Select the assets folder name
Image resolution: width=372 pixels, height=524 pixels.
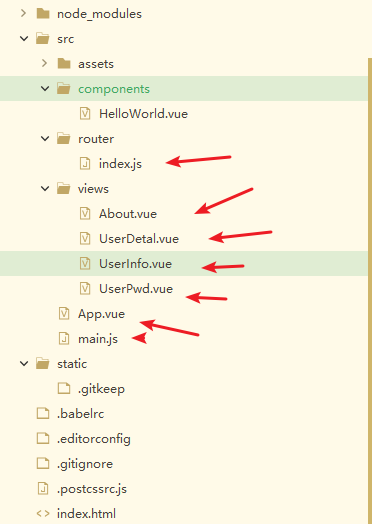96,64
